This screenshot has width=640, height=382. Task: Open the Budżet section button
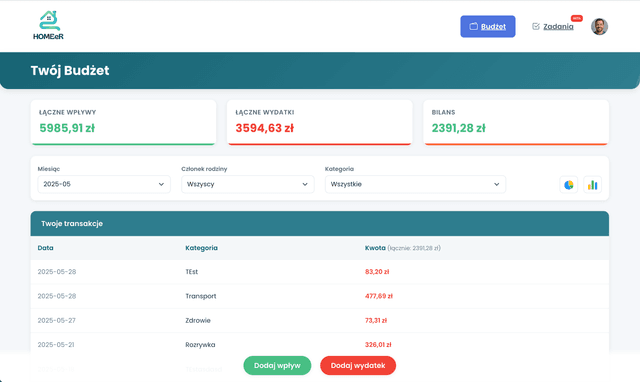[x=488, y=27]
